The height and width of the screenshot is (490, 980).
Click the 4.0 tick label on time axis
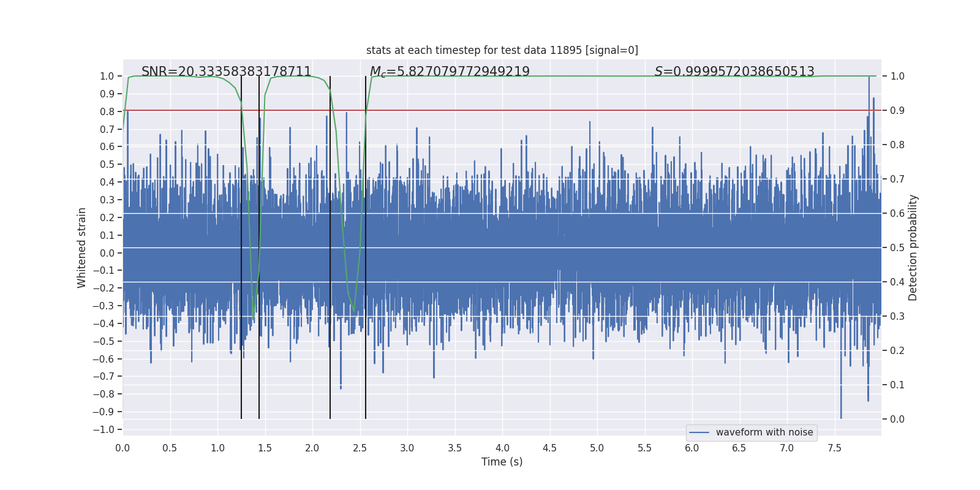pyautogui.click(x=502, y=448)
